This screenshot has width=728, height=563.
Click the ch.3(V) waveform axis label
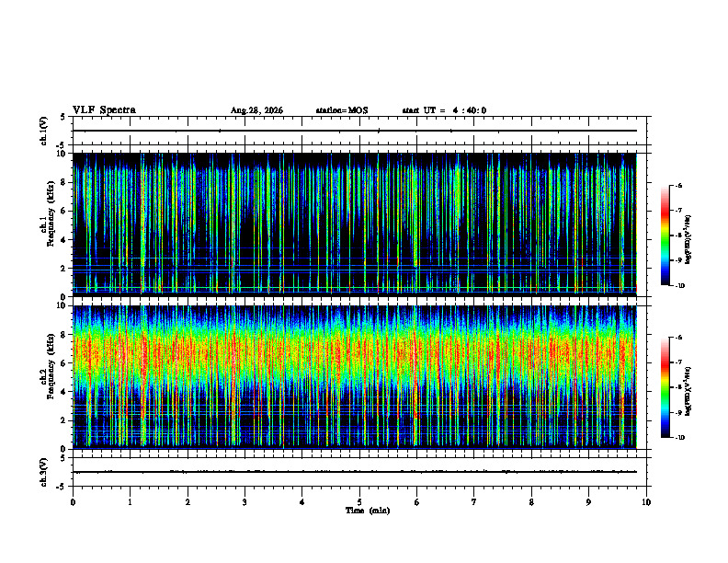44,472
